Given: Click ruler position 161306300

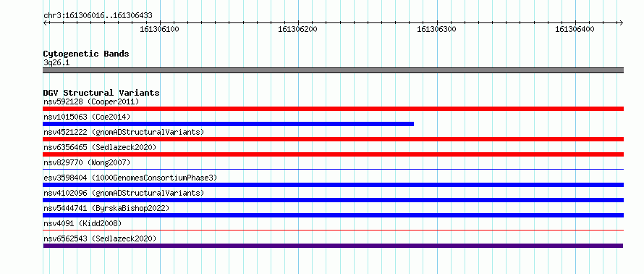Looking at the screenshot, I should (436, 29).
